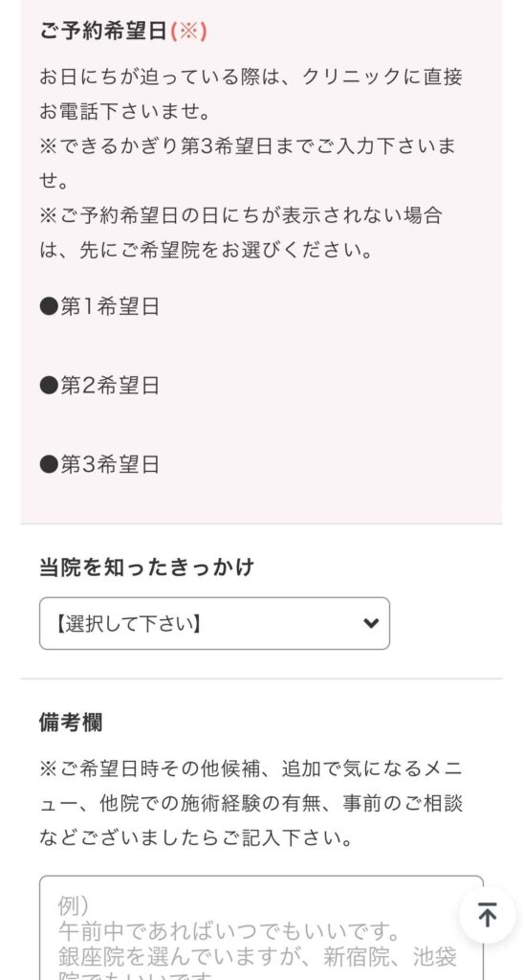The height and width of the screenshot is (980, 523).
Task: Click the ご予約希望日 heading
Action: (x=103, y=31)
